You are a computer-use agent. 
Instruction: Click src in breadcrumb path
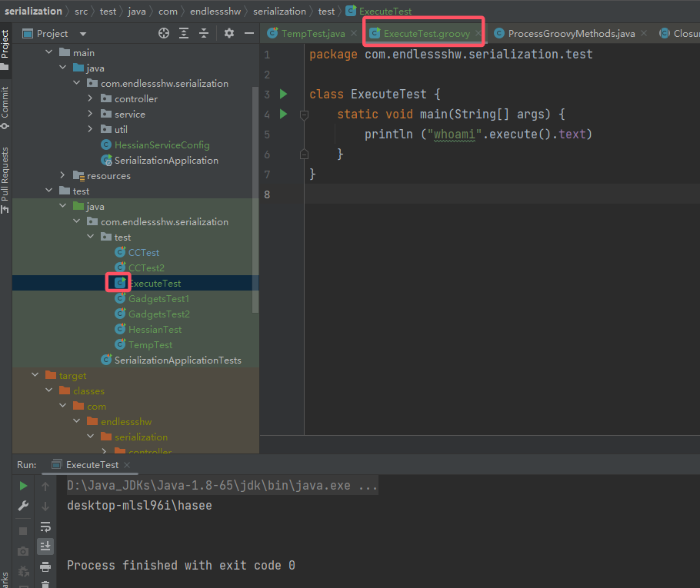coord(82,12)
